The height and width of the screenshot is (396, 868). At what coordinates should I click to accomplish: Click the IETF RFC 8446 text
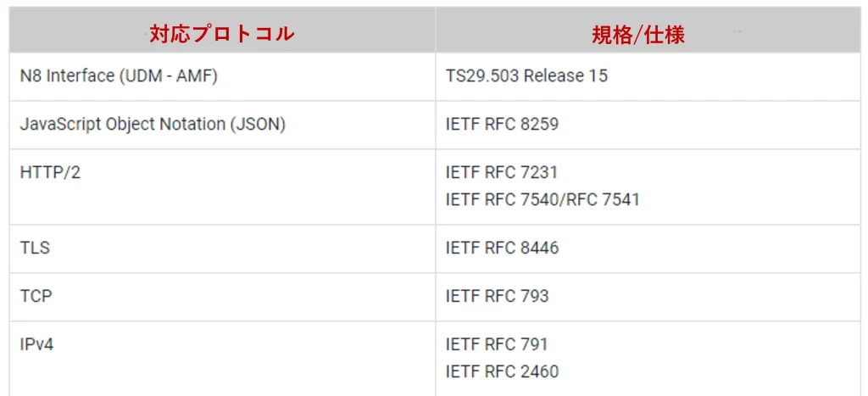click(502, 248)
